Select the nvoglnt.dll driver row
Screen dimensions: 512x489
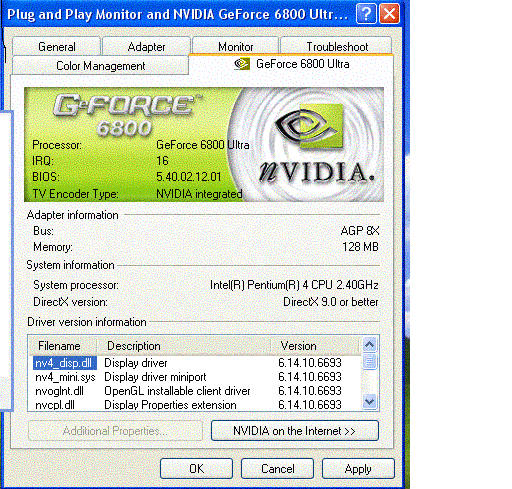[195, 391]
